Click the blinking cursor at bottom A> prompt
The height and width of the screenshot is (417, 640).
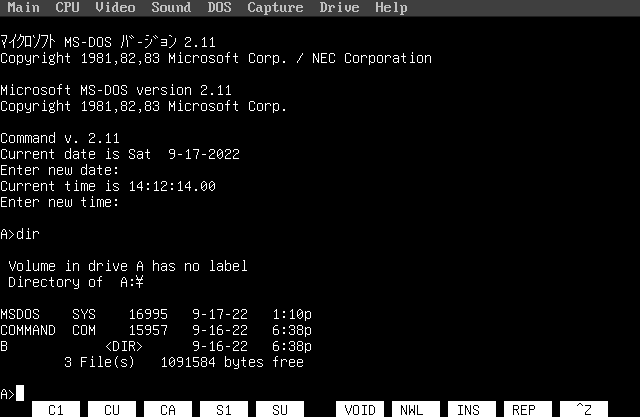coord(20,393)
